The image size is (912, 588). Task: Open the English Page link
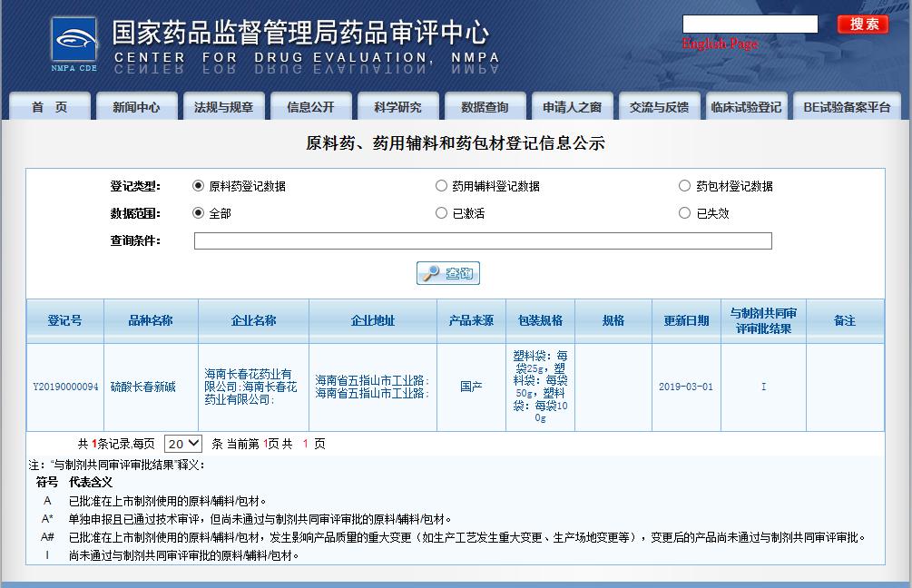[720, 44]
